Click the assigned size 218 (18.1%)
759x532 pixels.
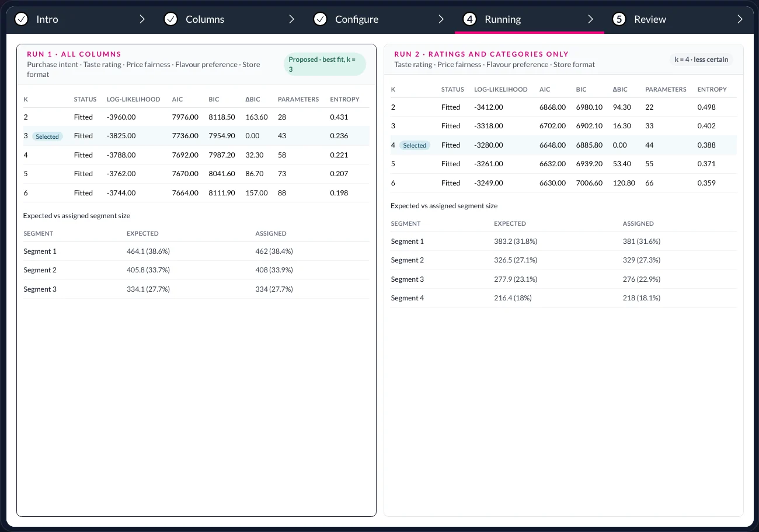pyautogui.click(x=642, y=298)
